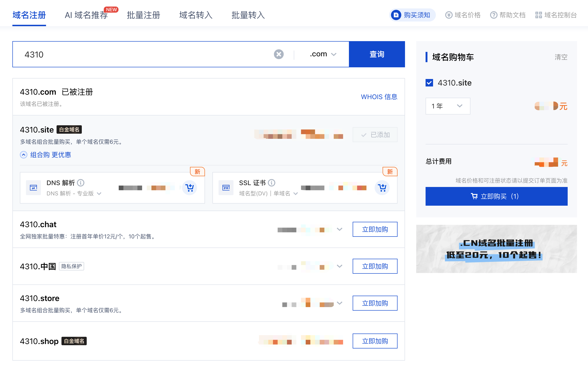Add DNS 解析 to cart icon
588x366 pixels.
point(189,188)
